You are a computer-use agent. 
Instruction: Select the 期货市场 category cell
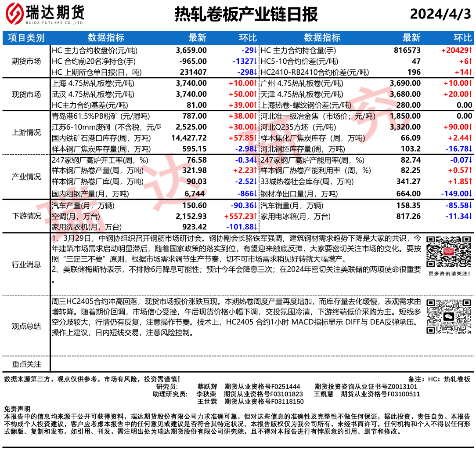(x=26, y=61)
